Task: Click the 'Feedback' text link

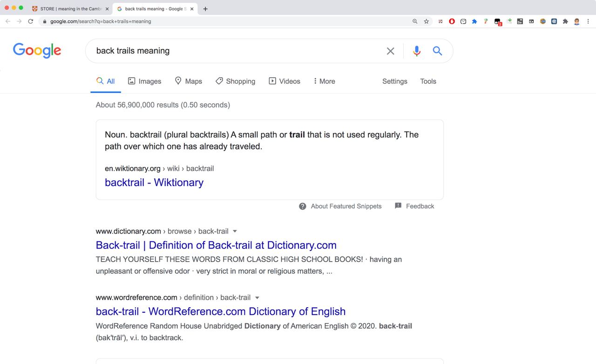Action: click(x=420, y=206)
